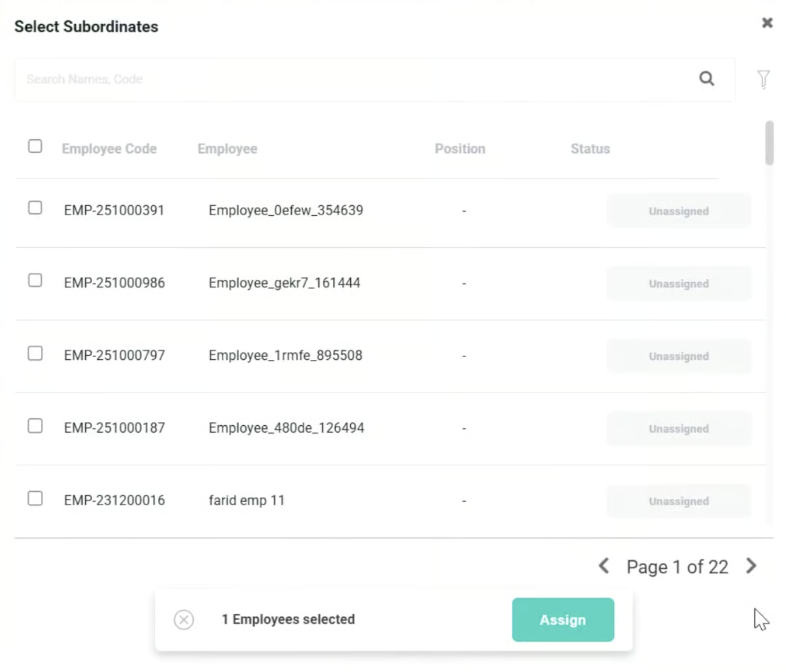786x672 pixels.
Task: Click the Search Names, Code field
Action: (340, 80)
